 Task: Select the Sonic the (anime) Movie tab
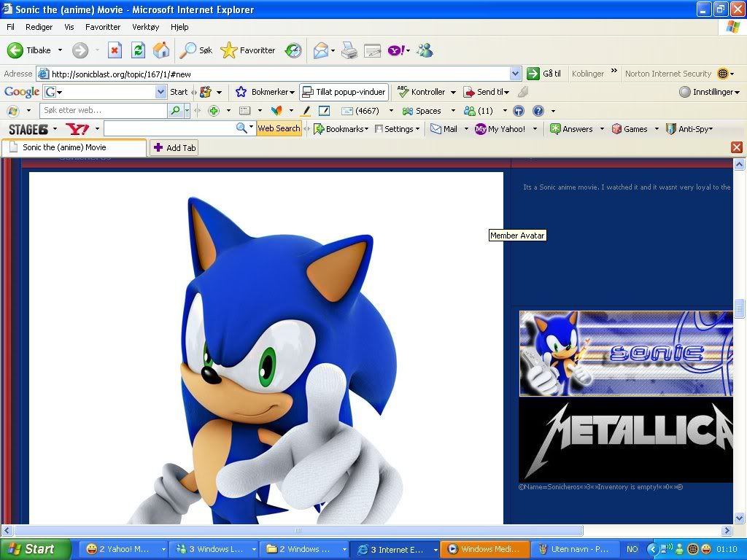(x=73, y=147)
